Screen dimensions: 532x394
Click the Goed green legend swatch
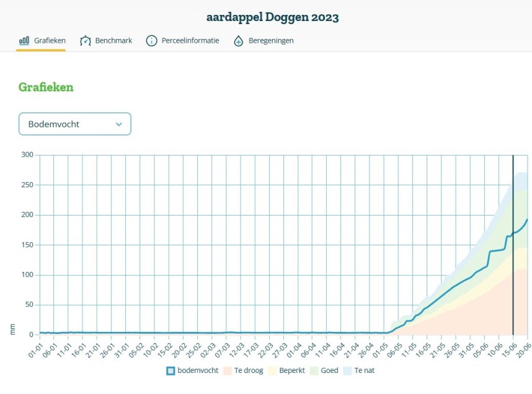[314, 371]
